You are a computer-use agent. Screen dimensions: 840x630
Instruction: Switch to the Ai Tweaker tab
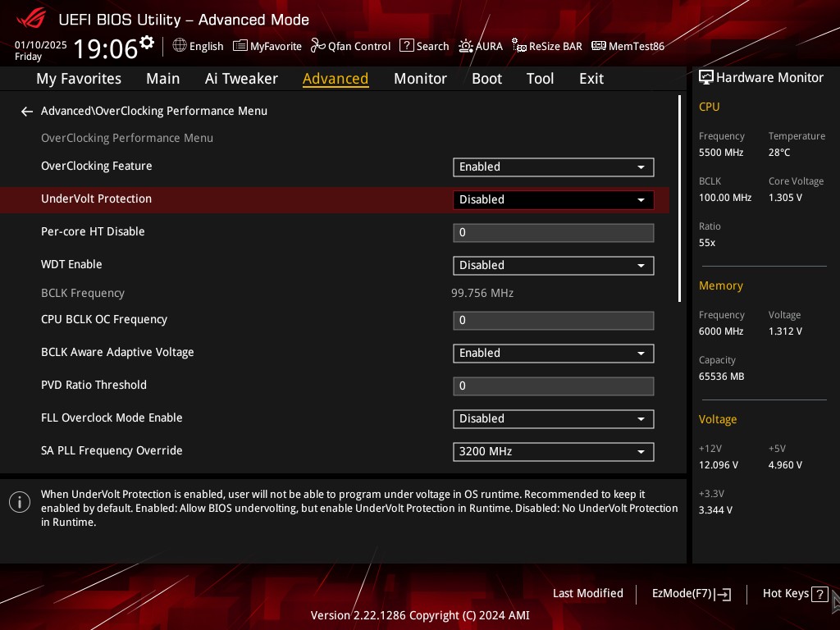tap(241, 79)
